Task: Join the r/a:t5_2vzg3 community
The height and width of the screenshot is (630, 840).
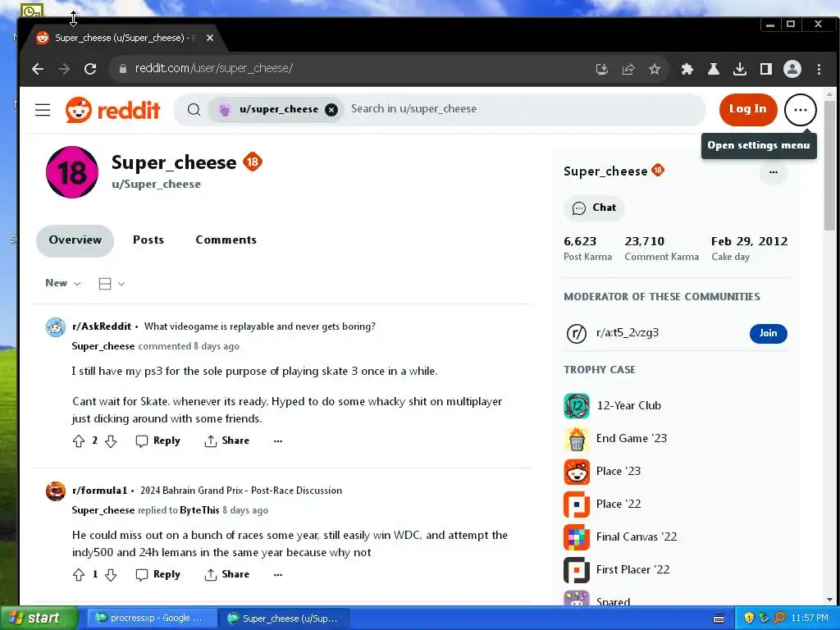Action: point(768,333)
